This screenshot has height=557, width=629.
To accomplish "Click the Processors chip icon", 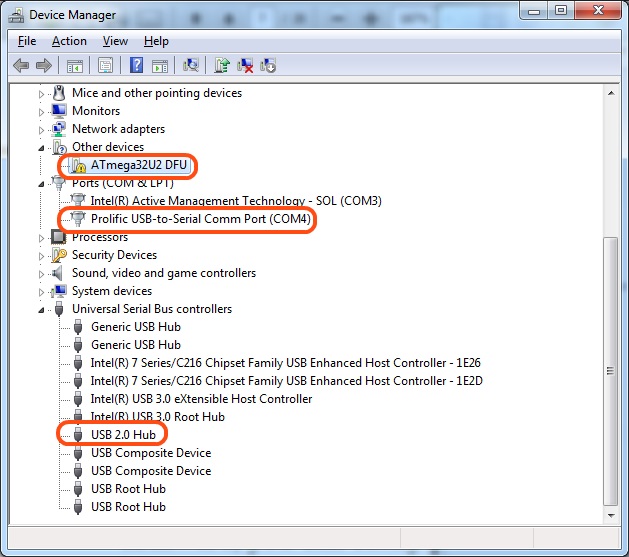I will click(59, 237).
